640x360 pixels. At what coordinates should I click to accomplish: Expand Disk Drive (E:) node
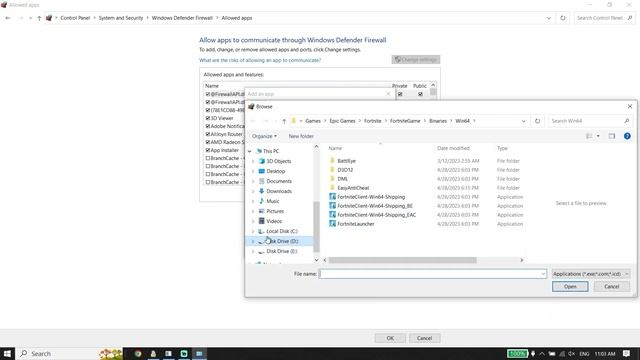point(253,251)
